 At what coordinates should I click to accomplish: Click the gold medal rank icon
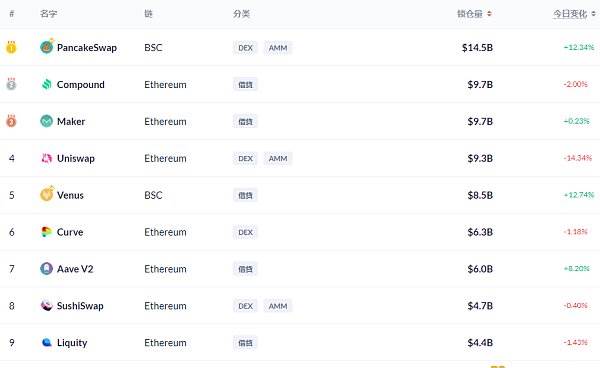(x=11, y=47)
